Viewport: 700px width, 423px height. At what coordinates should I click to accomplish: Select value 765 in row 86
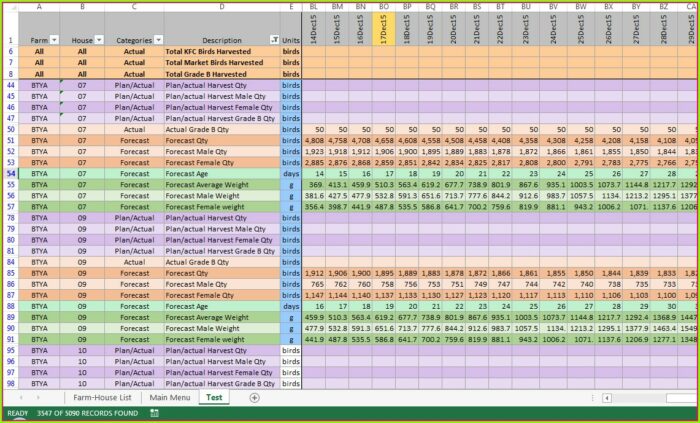point(314,284)
